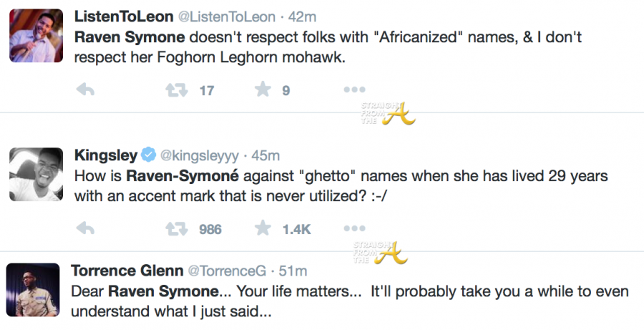Click Kingsley's verified badge

pos(149,155)
